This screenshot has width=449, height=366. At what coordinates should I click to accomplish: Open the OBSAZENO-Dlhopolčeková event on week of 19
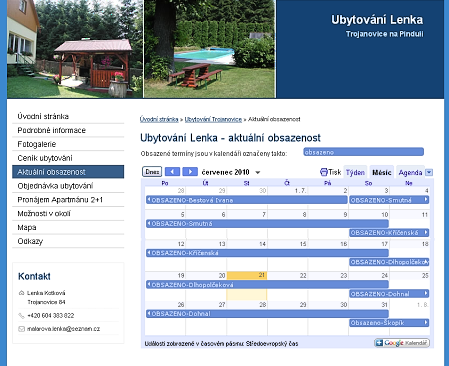point(267,285)
